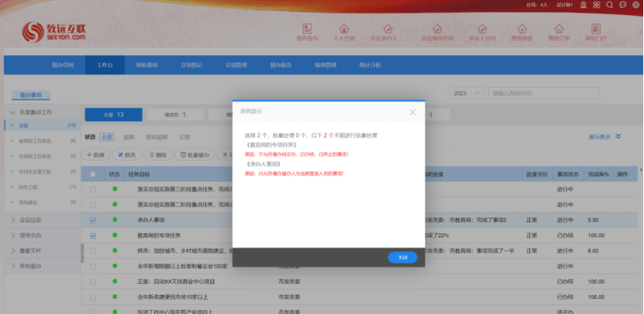Switch to the 工作台 nav tab
Image resolution: width=644 pixels, height=314 pixels.
105,65
